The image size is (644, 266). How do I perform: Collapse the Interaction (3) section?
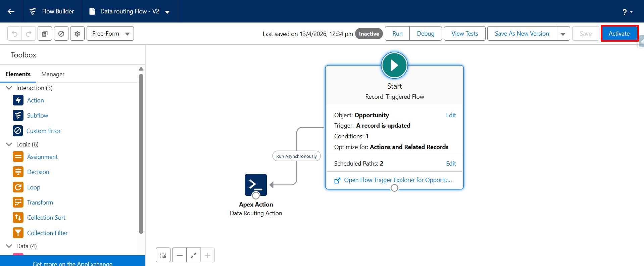pos(9,88)
